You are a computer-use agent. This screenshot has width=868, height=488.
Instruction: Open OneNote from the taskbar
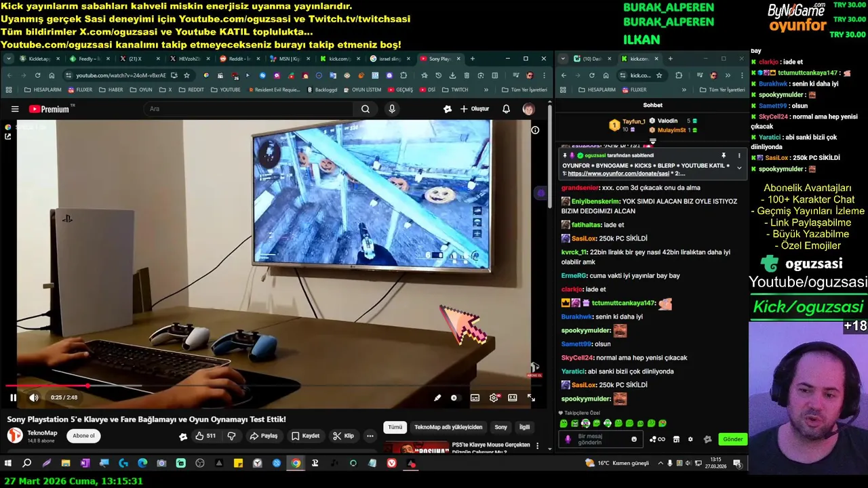click(85, 464)
